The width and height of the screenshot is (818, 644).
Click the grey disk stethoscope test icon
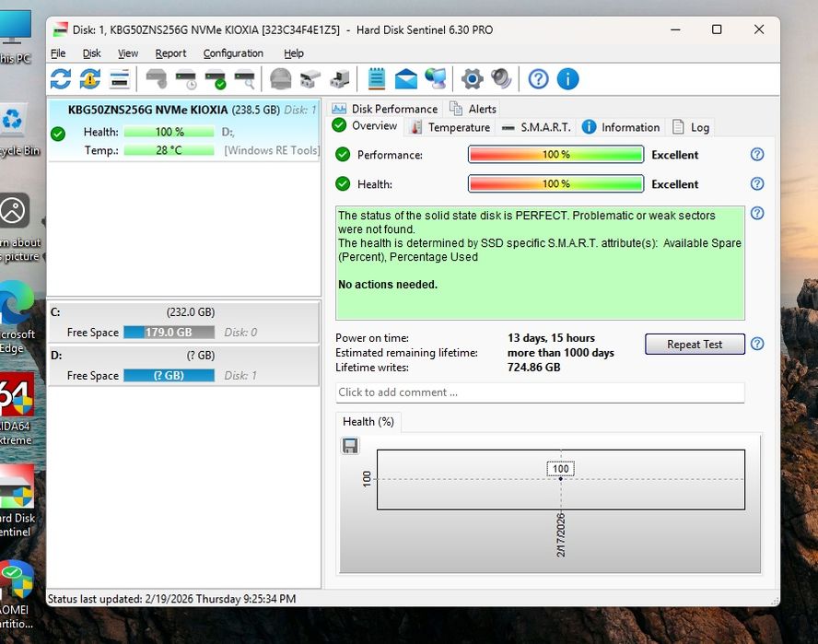point(156,79)
